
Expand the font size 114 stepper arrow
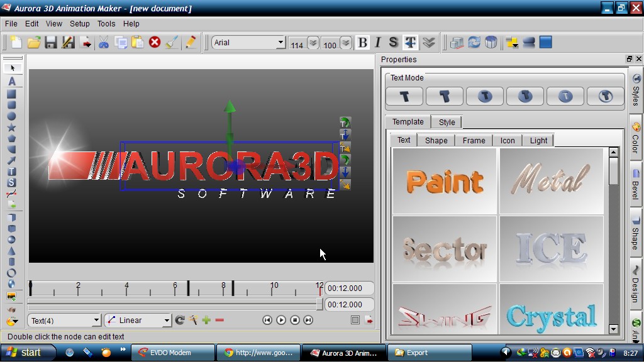tap(313, 42)
